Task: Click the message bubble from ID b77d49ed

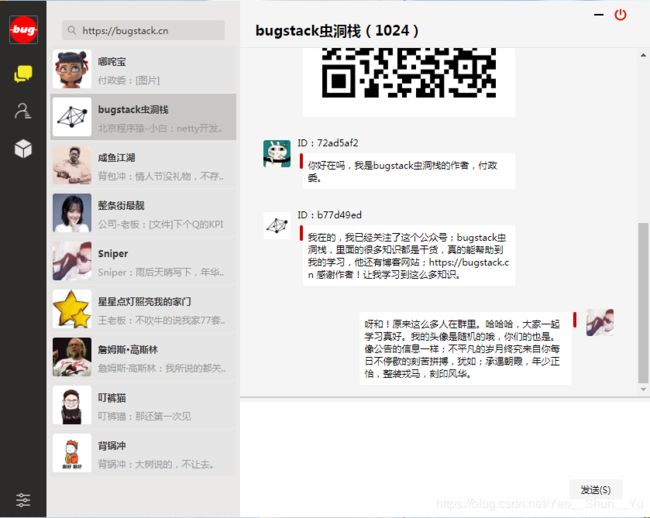Action: 409,256
